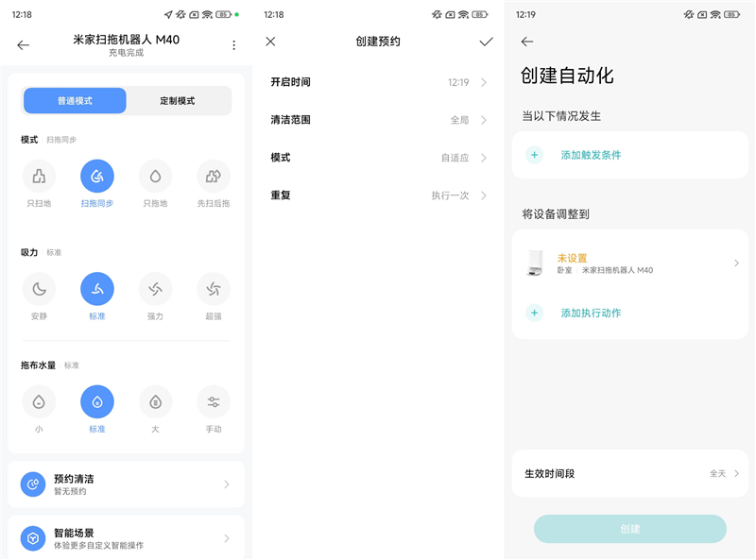Select 标准 standard suction level
Screen dimensions: 756x560
click(97, 291)
